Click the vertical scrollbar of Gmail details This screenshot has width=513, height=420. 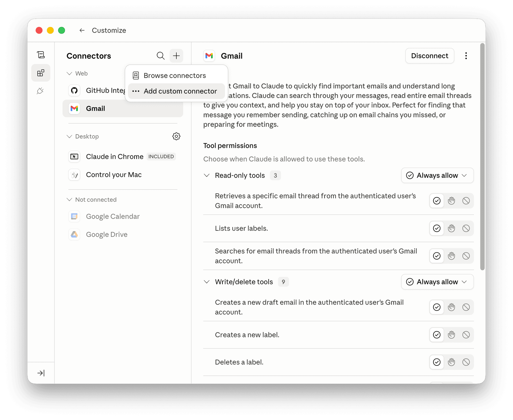pos(482,156)
